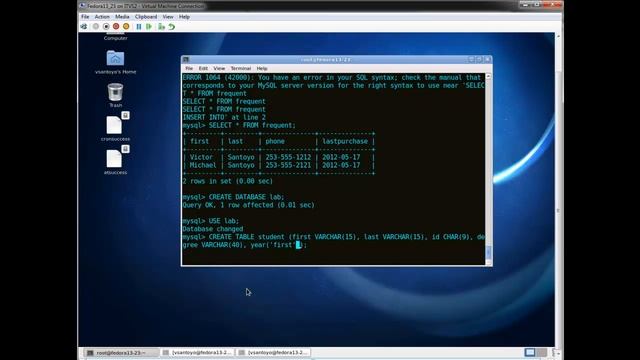
Task: Open the Clipboard menu
Action: tap(146, 17)
